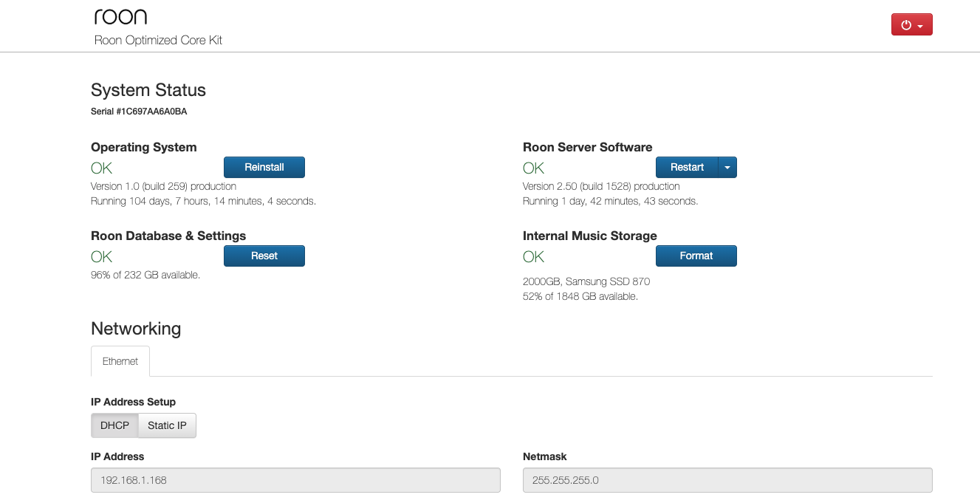Click the Roon Database & Settings OK status
This screenshot has width=980, height=503.
102,256
